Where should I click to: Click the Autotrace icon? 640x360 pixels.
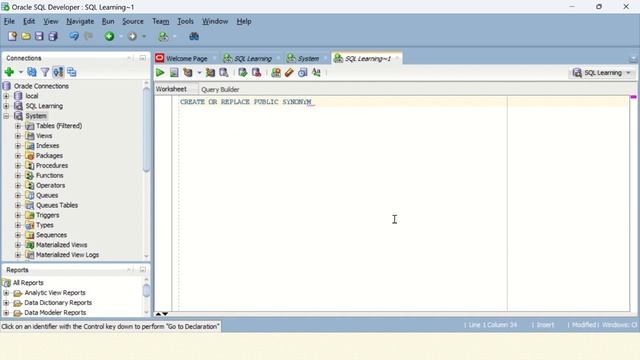tap(210, 73)
